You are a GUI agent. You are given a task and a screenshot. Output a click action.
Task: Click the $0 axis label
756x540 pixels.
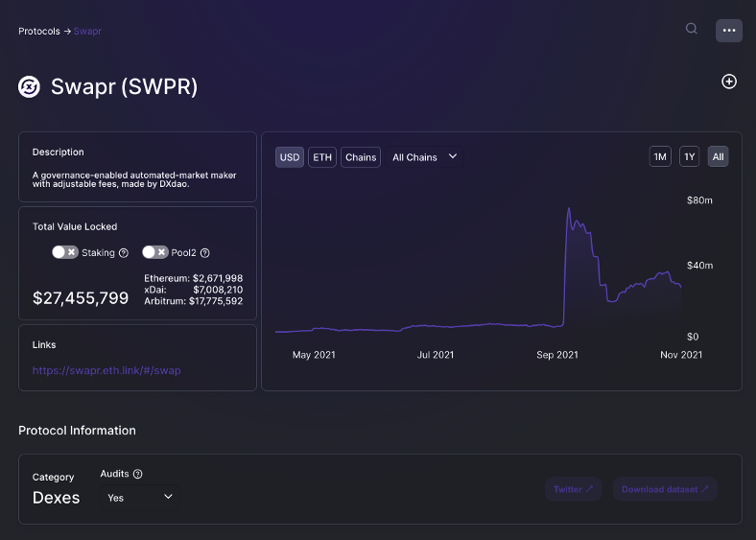693,337
